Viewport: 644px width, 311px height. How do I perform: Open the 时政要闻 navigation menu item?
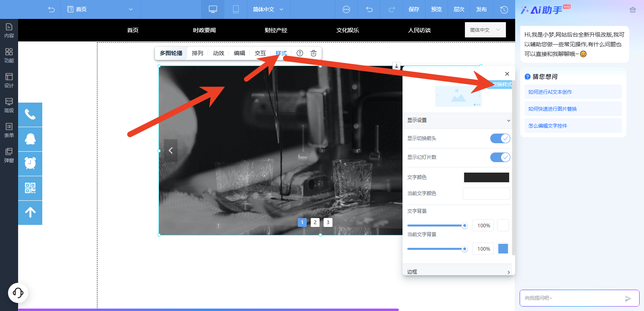(x=204, y=30)
